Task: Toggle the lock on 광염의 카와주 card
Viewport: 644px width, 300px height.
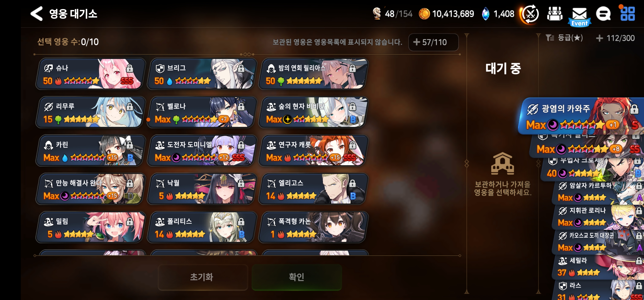Action: click(x=634, y=109)
